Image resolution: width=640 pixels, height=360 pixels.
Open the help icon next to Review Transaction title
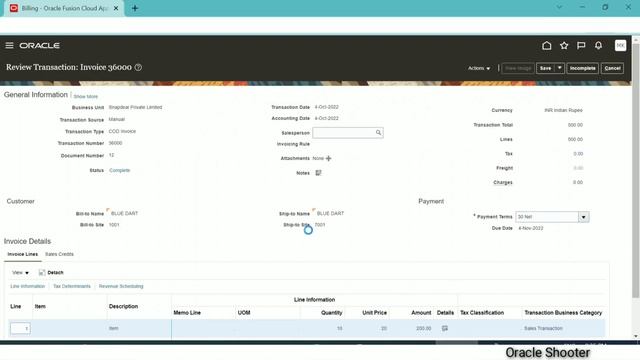tap(138, 67)
